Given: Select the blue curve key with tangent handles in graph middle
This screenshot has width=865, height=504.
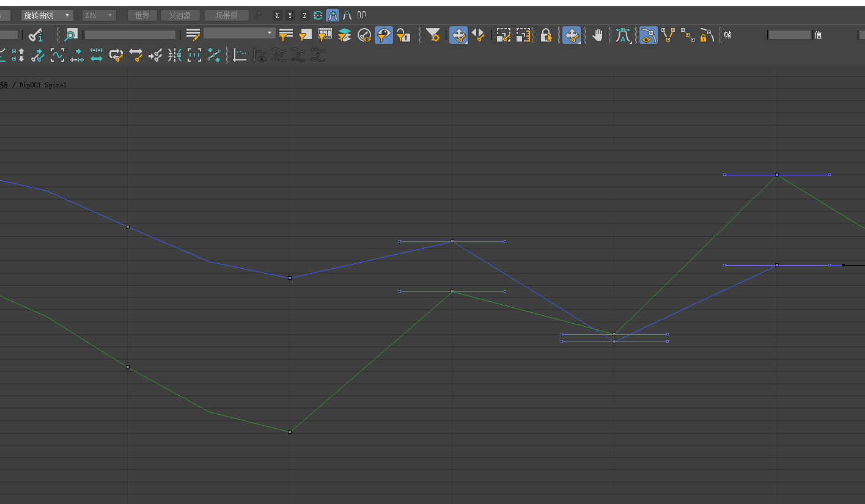Looking at the screenshot, I should [452, 241].
